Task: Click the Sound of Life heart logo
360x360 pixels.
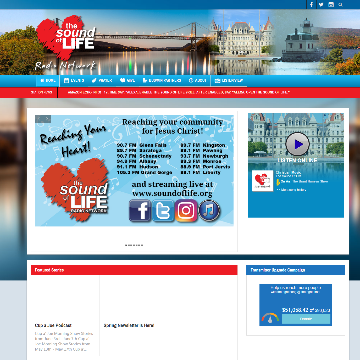Action: pyautogui.click(x=66, y=37)
